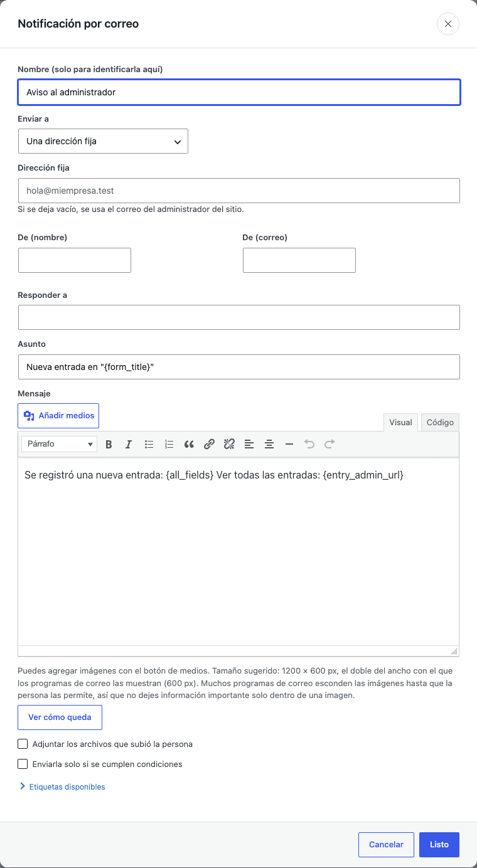Open the Enviar a dropdown
477x868 pixels.
coord(103,141)
